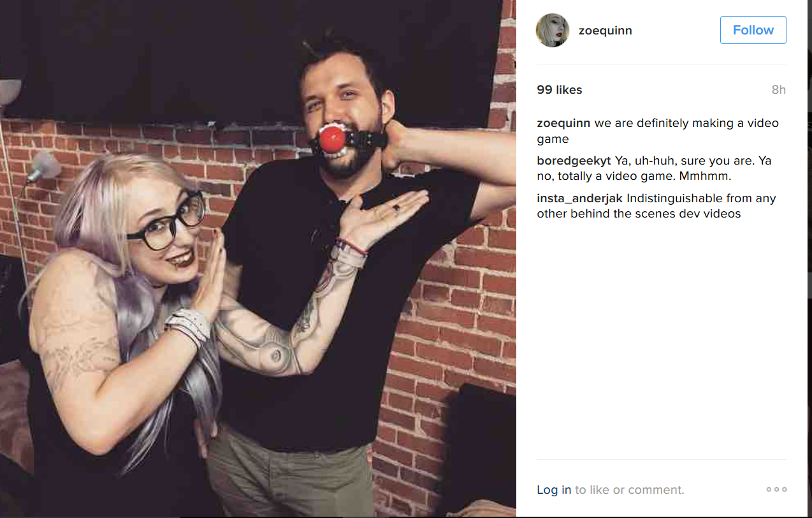Open the three-dot more options menu
The image size is (812, 518).
point(776,489)
